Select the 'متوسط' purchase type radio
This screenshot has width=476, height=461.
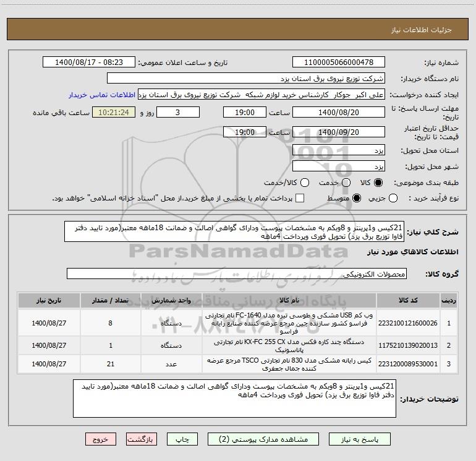(x=357, y=198)
